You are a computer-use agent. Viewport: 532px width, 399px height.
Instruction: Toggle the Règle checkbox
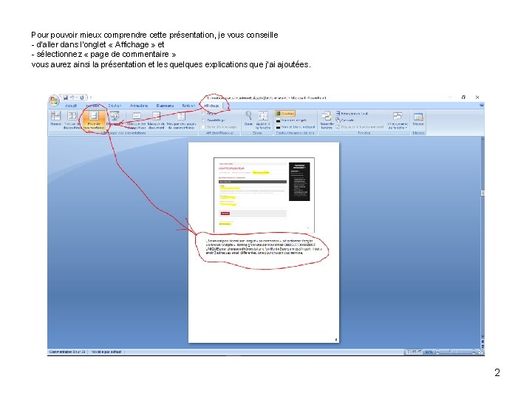click(203, 114)
